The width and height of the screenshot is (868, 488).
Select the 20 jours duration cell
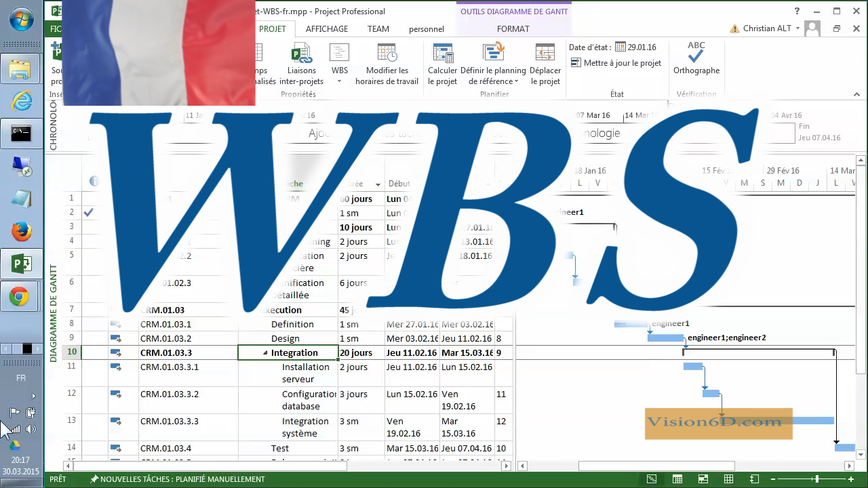pos(361,352)
